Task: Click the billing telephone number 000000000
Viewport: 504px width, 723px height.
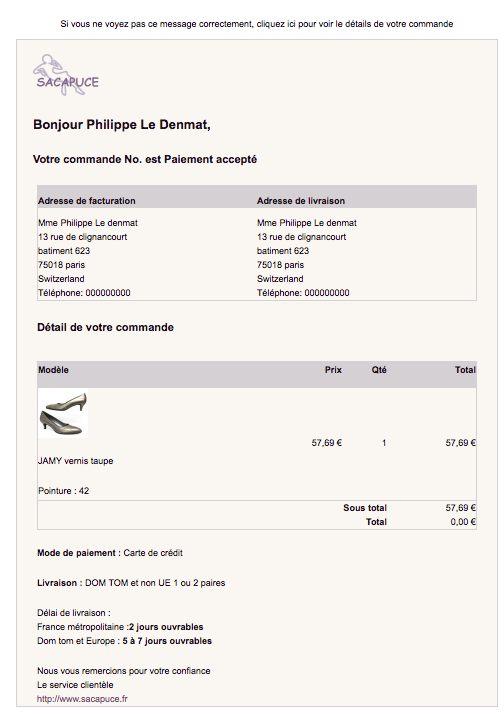Action: [108, 293]
